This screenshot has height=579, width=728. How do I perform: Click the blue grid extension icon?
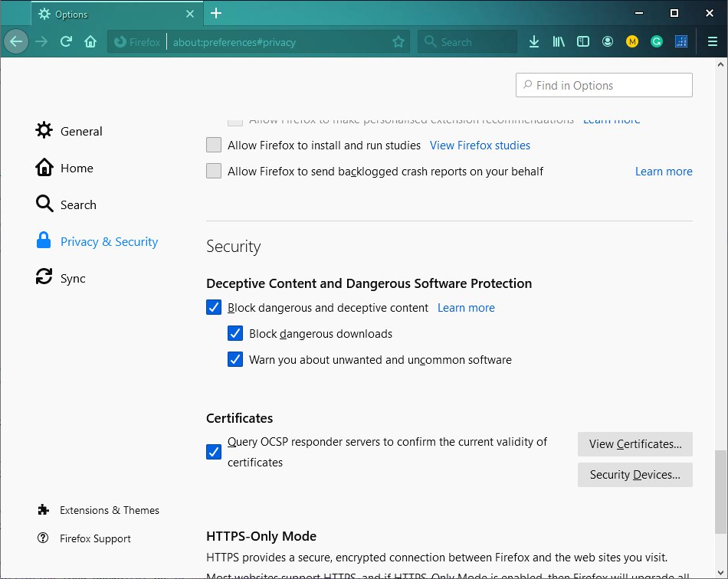coord(681,42)
